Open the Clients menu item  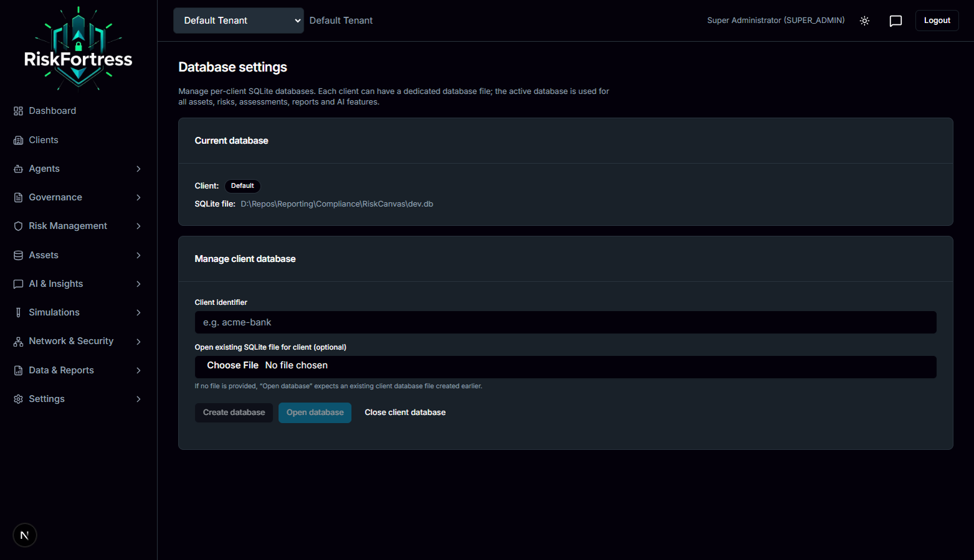(x=44, y=139)
